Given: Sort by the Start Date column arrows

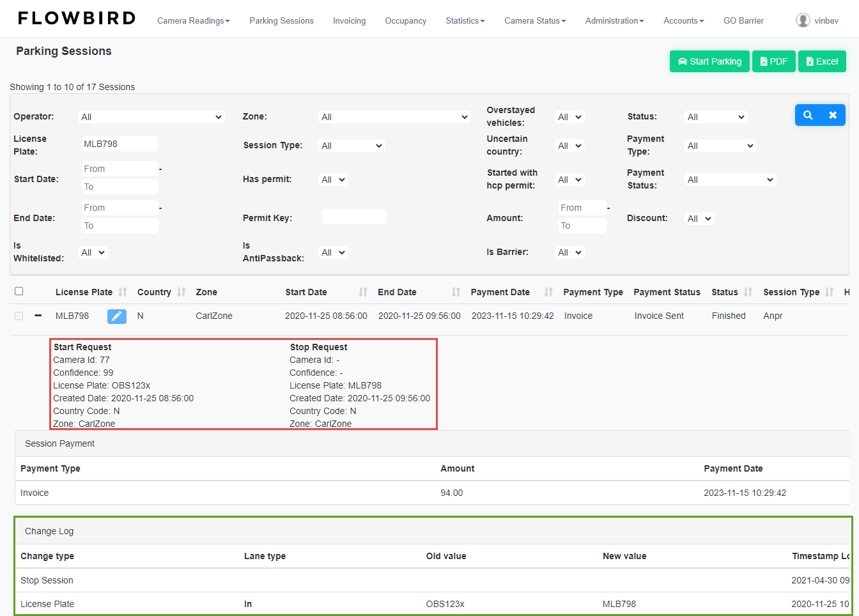Looking at the screenshot, I should pyautogui.click(x=363, y=292).
